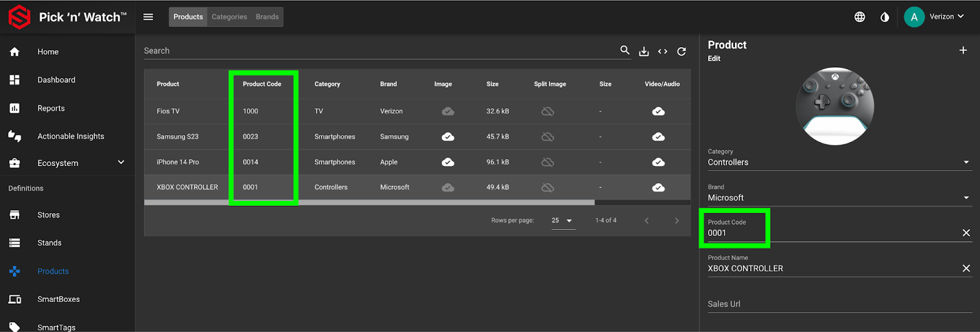The image size is (980, 332).
Task: Switch to the Brands tab
Action: pos(267,17)
